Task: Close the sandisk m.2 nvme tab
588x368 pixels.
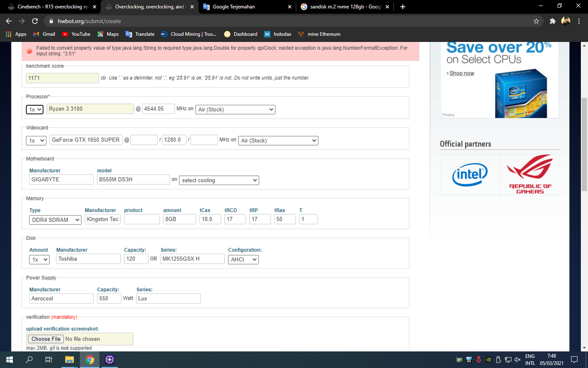Action: click(387, 7)
